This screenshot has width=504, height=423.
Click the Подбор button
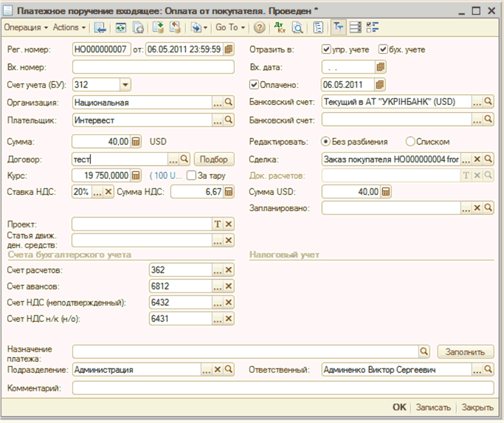point(214,159)
